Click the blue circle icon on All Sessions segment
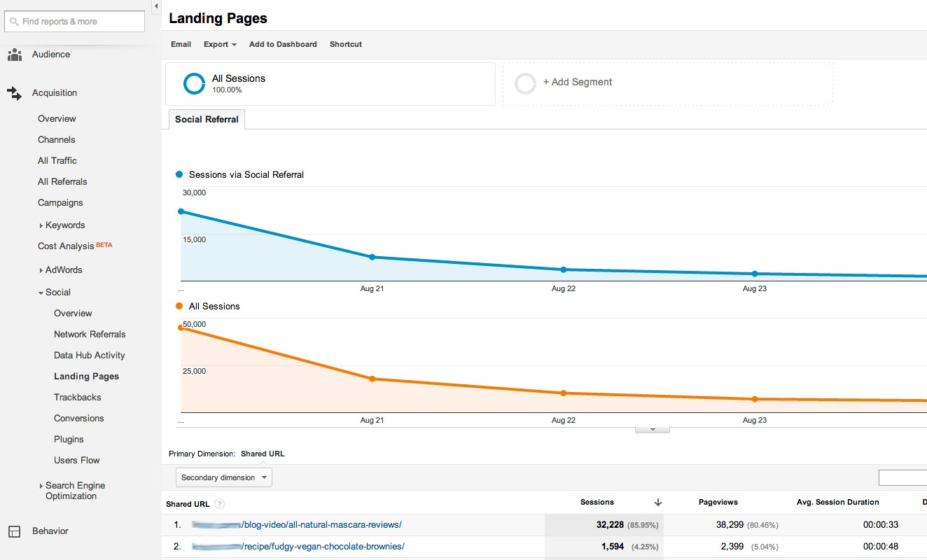Screen dimensions: 927x560 [x=193, y=83]
